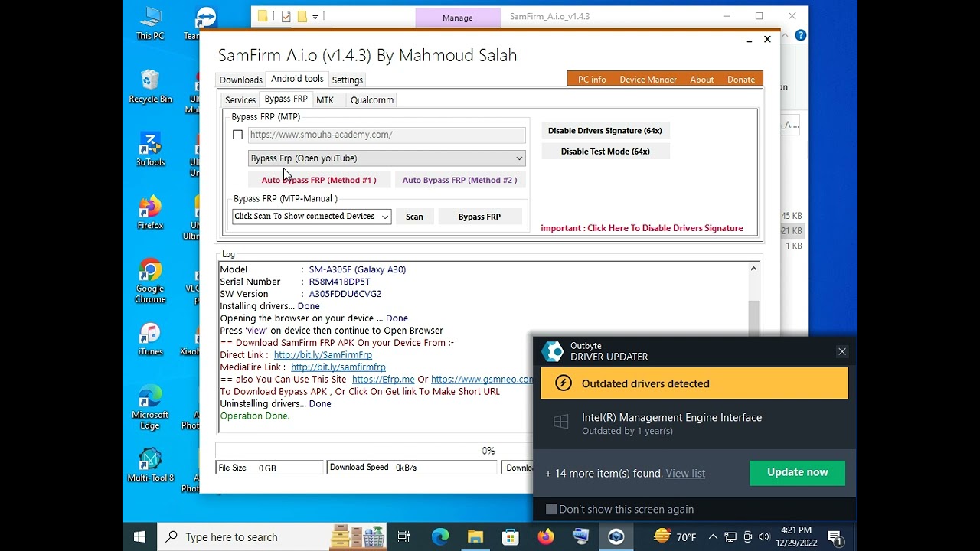
Task: Open network icon in system tray
Action: coord(730,537)
